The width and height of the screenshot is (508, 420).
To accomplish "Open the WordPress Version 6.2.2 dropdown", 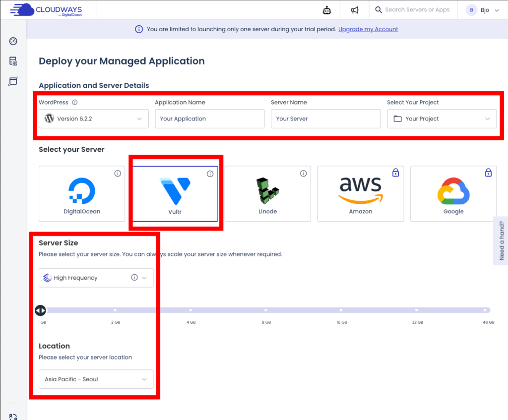I will point(94,119).
